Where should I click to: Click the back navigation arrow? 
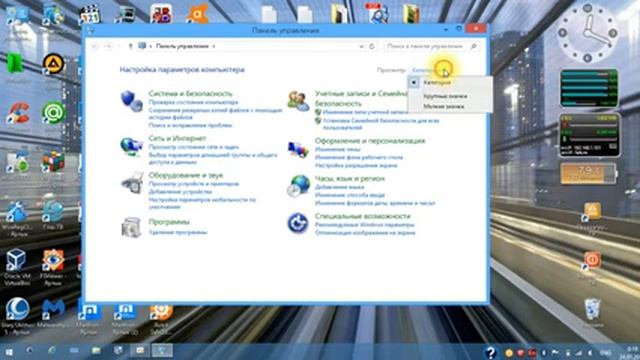(96, 47)
